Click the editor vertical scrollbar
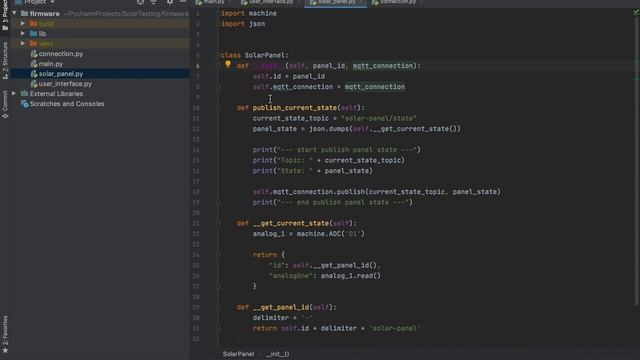The image size is (640, 360). pyautogui.click(x=637, y=163)
